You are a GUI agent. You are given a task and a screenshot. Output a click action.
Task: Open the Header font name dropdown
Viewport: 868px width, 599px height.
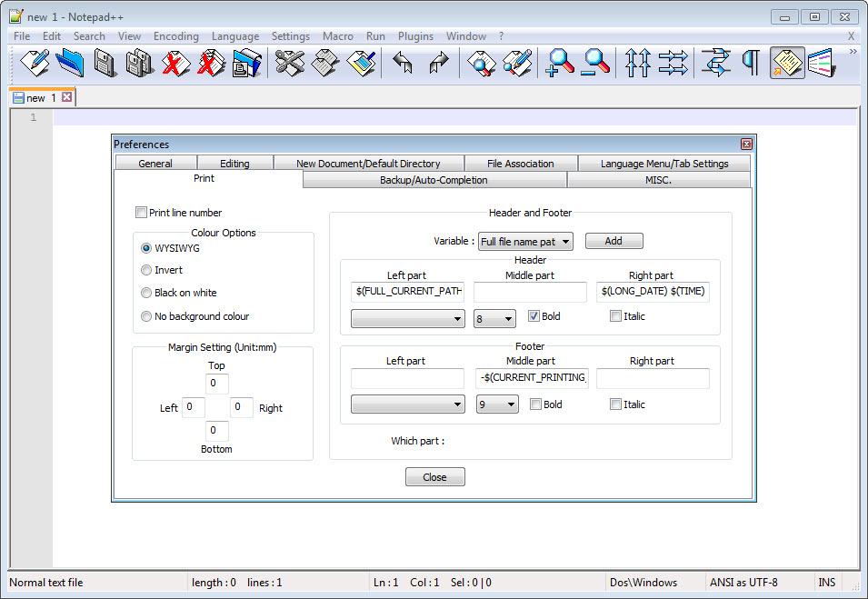[408, 318]
